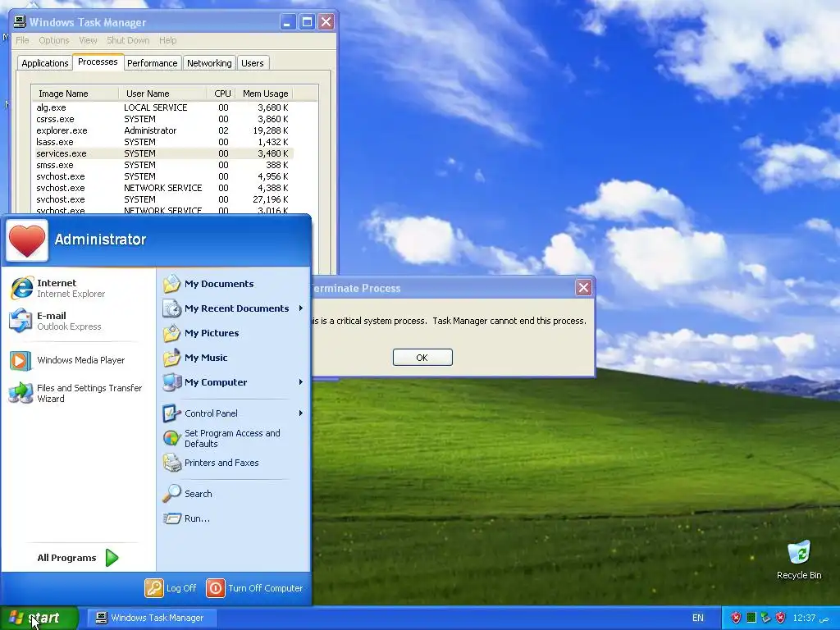
Task: Select services.exe process row
Action: tap(162, 153)
